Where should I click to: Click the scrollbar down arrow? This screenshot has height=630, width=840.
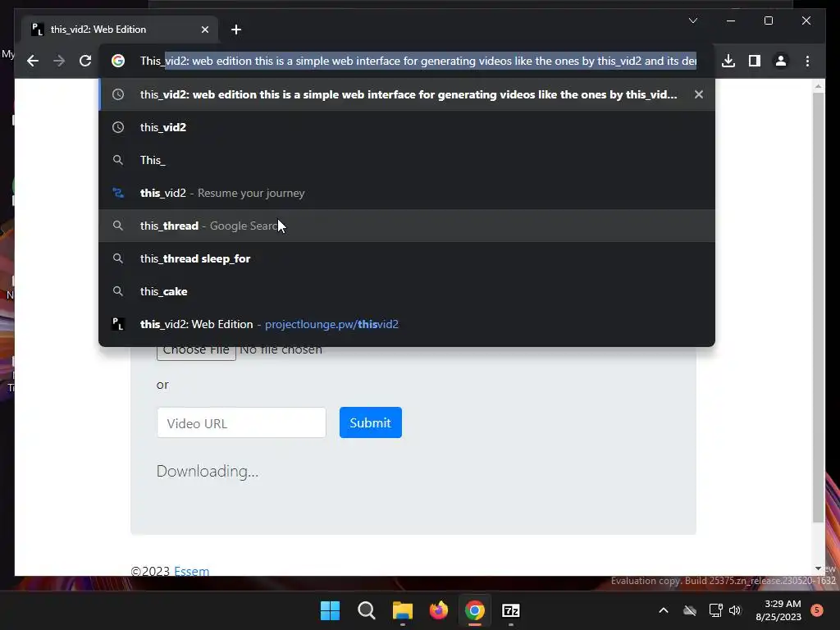818,568
